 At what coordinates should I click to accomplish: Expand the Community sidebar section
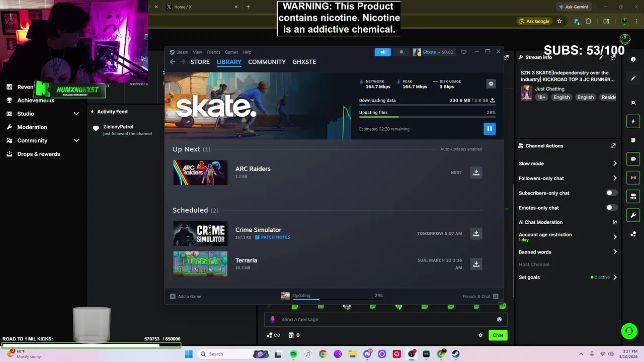76,141
